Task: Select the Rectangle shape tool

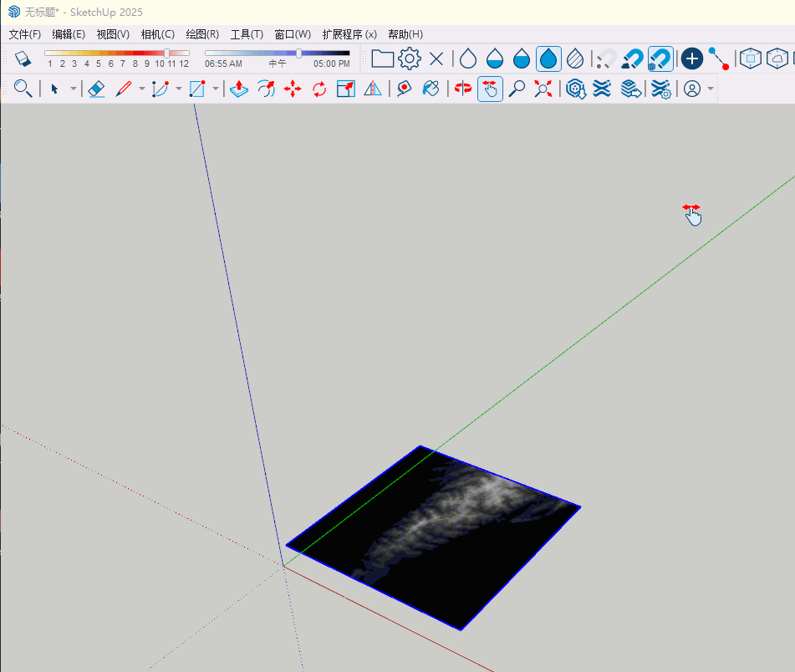Action: tap(196, 89)
